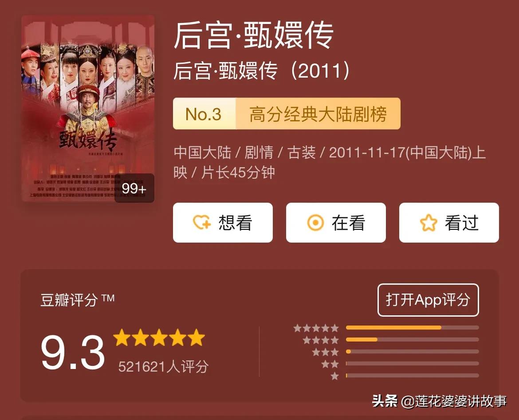Open the 521621人评分 ratings count
Image resolution: width=519 pixels, height=420 pixels.
pyautogui.click(x=164, y=367)
